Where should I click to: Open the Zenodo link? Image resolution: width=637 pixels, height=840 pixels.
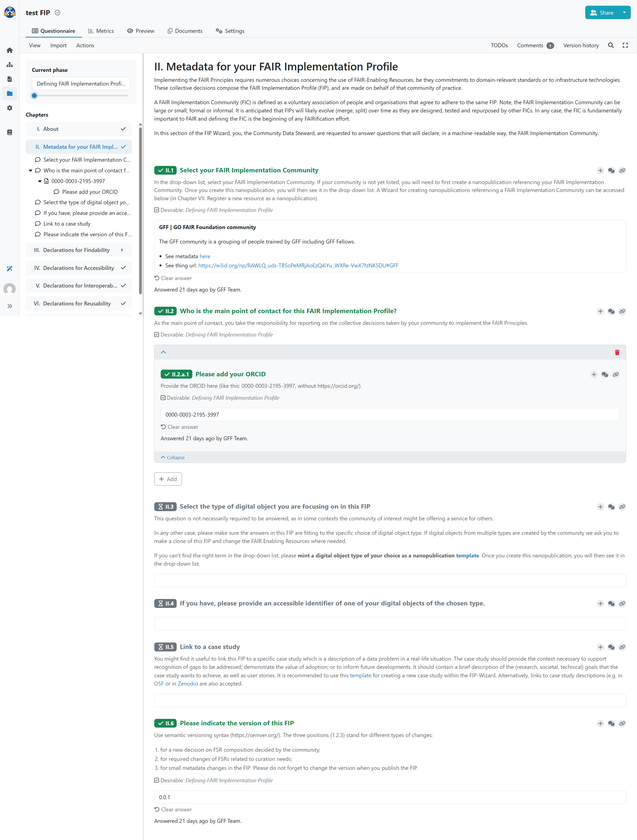pyautogui.click(x=187, y=684)
